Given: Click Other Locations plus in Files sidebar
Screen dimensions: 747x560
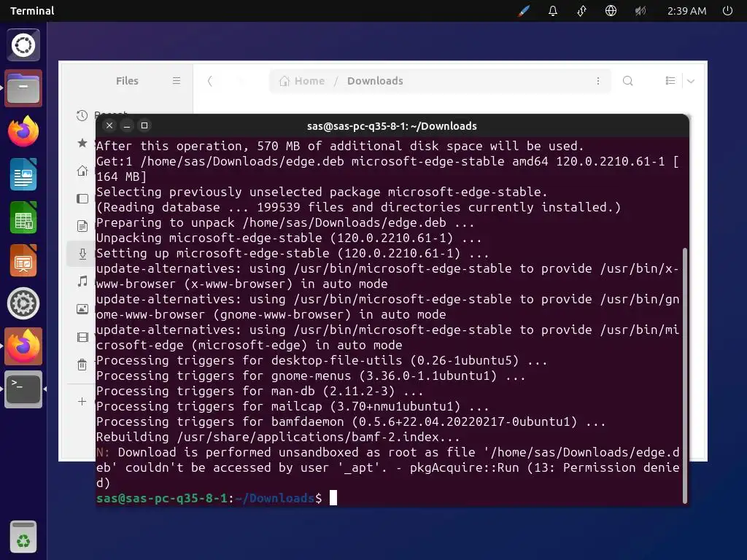Looking at the screenshot, I should pyautogui.click(x=82, y=402).
